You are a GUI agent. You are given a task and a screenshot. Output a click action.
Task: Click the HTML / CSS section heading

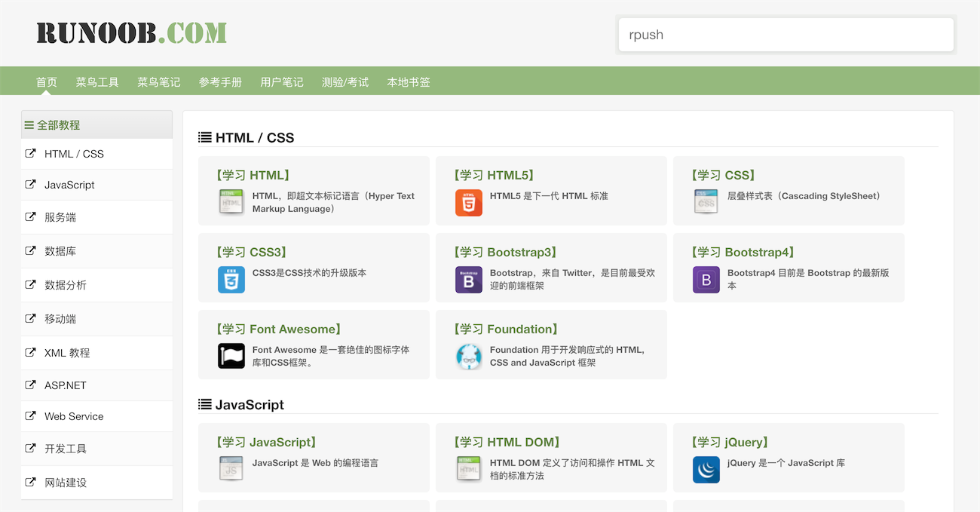point(255,138)
